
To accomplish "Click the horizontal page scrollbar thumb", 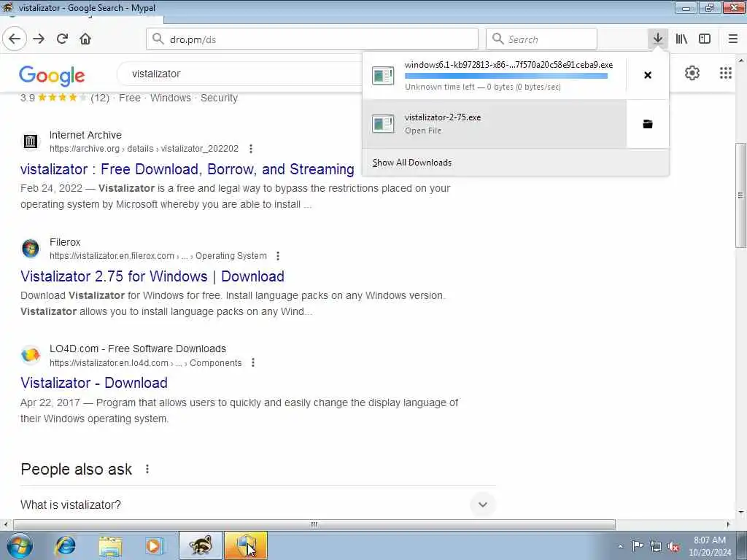I will point(314,524).
